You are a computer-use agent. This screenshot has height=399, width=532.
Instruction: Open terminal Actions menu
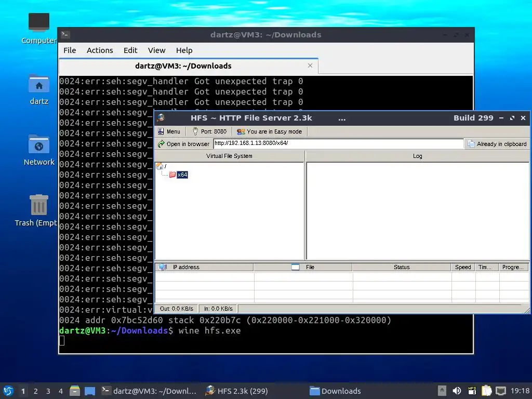coord(100,50)
